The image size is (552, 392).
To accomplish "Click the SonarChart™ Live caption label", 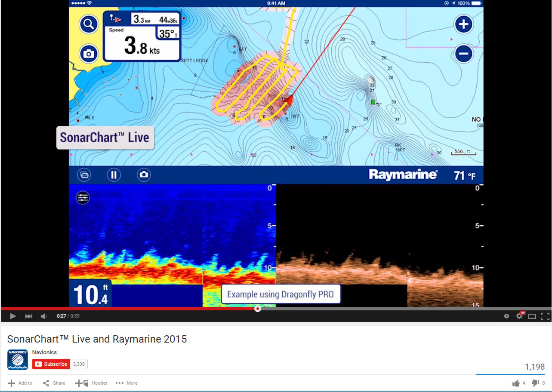I will point(105,138).
